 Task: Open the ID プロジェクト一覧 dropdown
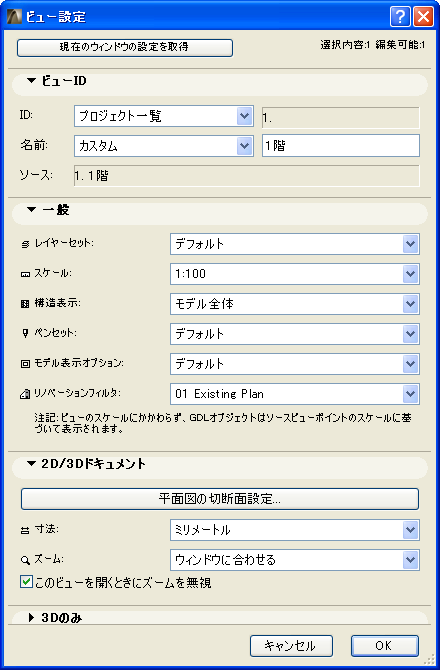[164, 117]
